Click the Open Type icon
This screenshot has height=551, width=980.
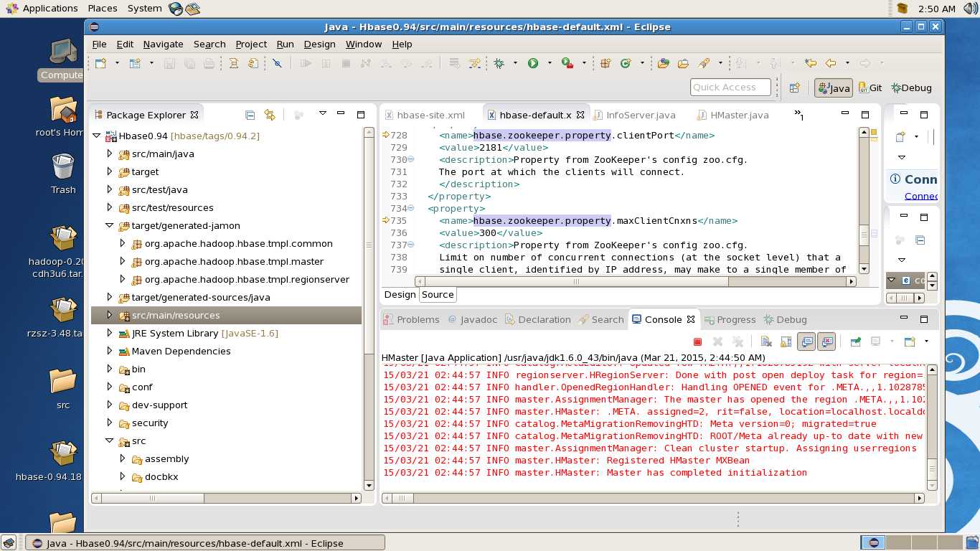pyautogui.click(x=663, y=63)
